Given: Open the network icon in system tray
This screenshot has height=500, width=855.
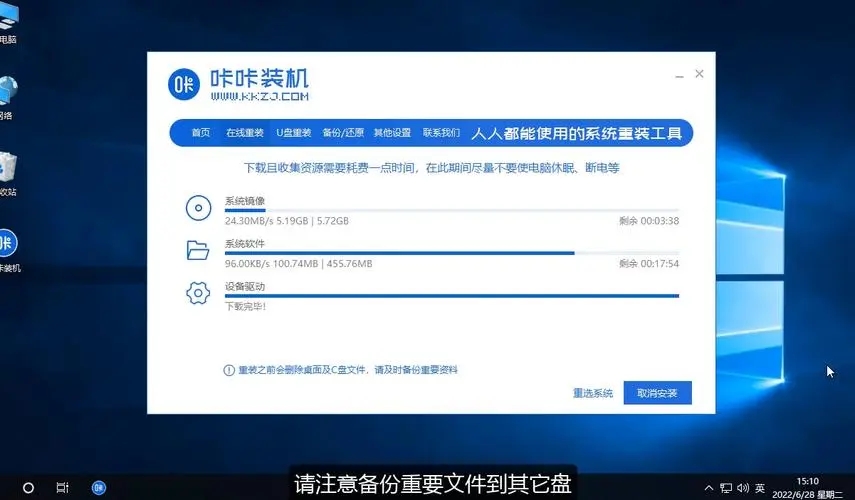Looking at the screenshot, I should tap(726, 487).
